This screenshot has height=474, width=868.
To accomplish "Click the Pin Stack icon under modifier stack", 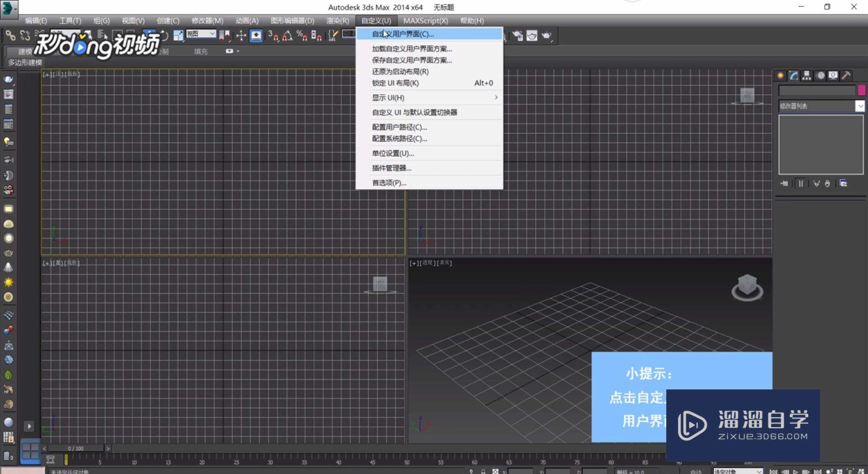I will click(x=784, y=183).
